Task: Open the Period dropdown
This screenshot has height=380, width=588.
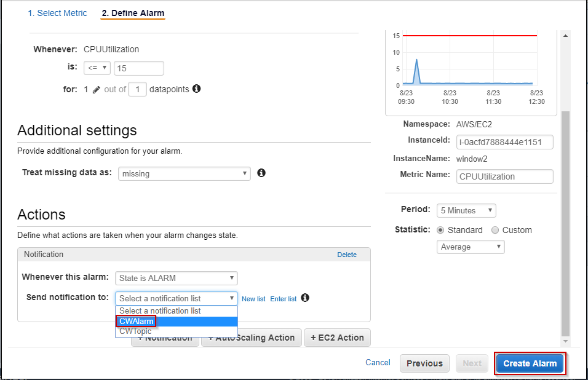Action: pos(466,210)
